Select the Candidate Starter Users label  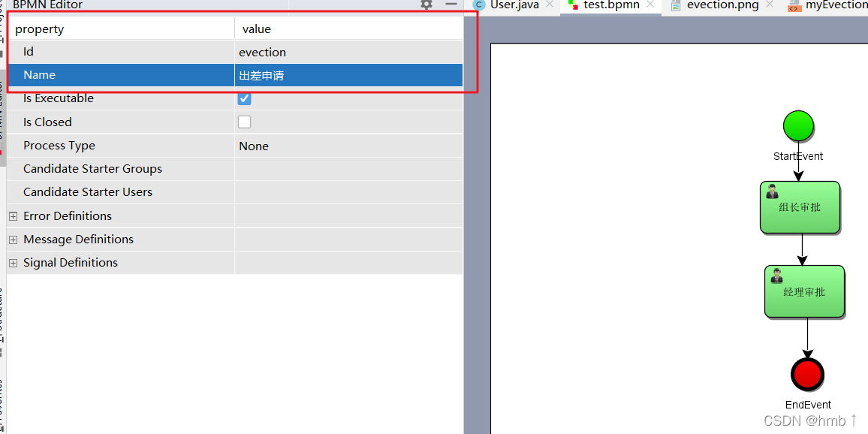click(x=88, y=192)
